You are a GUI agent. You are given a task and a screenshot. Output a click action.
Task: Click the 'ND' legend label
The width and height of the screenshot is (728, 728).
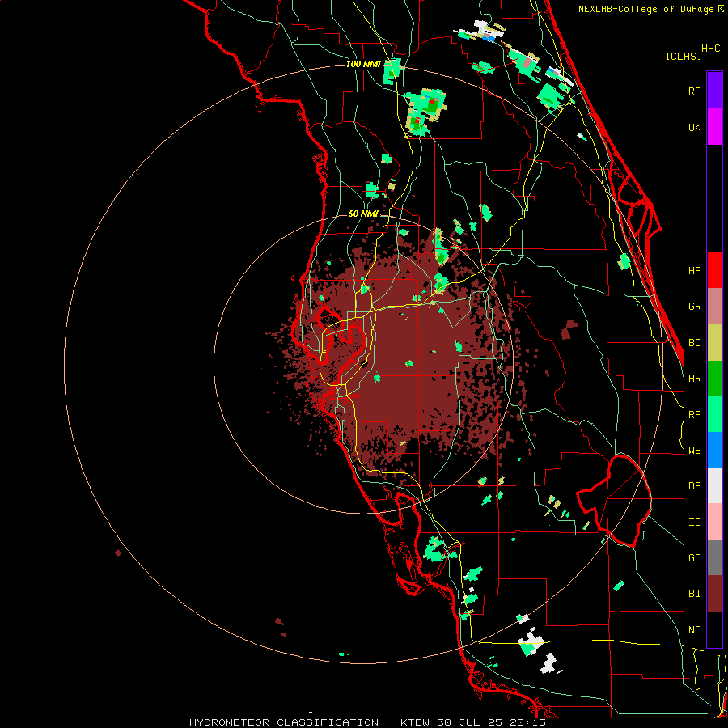694,630
